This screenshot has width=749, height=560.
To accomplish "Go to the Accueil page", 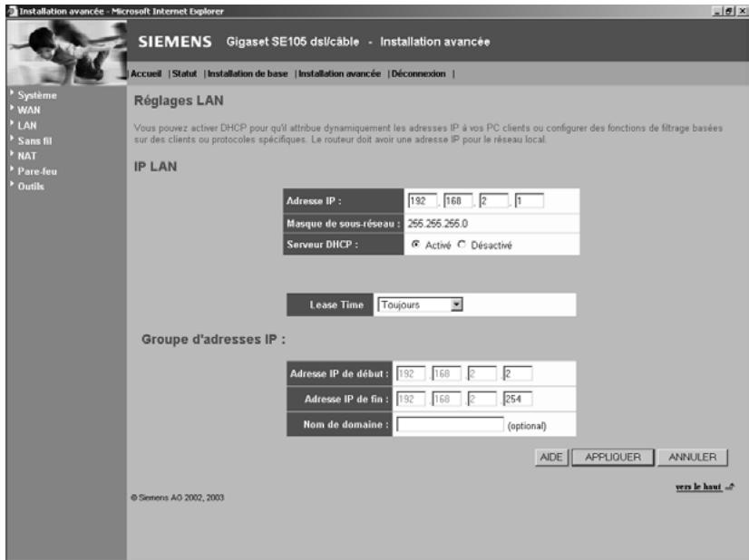I will 146,74.
